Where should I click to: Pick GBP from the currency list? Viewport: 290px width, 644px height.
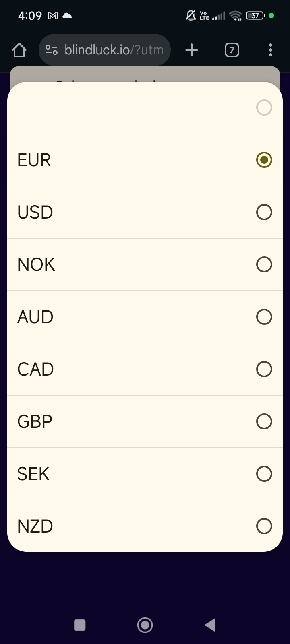pos(35,421)
